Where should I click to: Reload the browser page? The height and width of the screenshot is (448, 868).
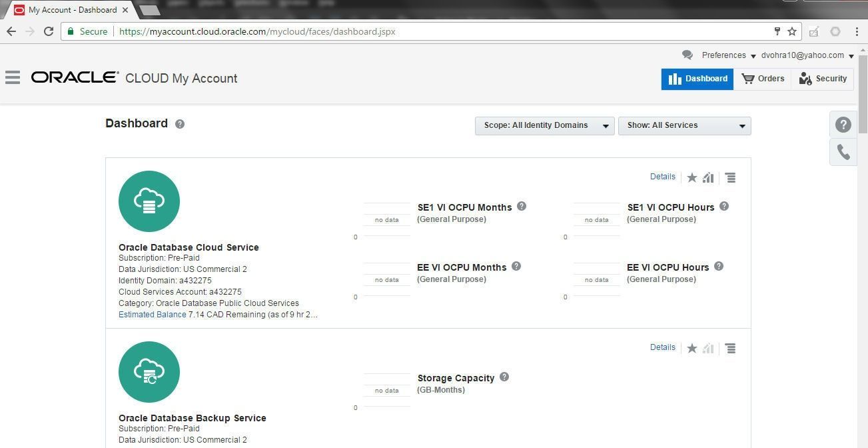point(49,31)
